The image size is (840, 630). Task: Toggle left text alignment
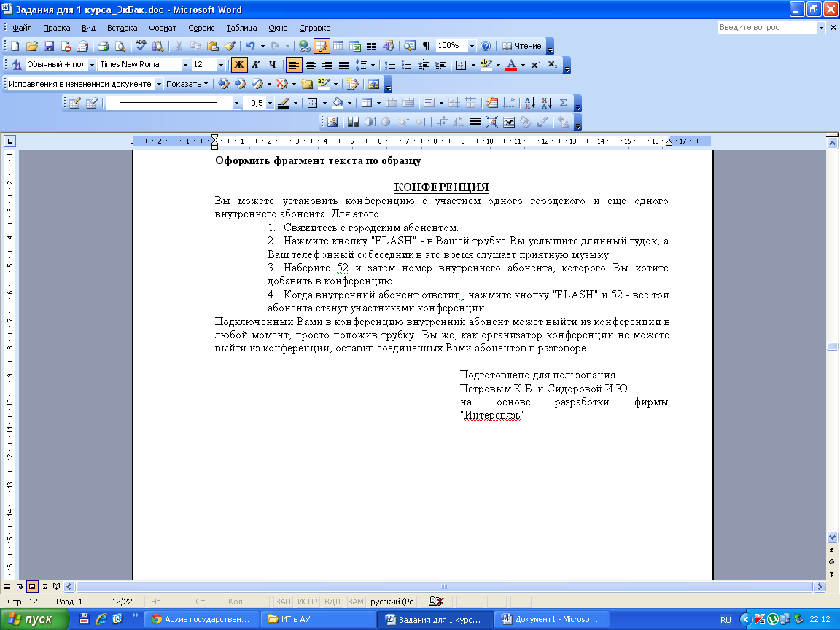tap(294, 65)
